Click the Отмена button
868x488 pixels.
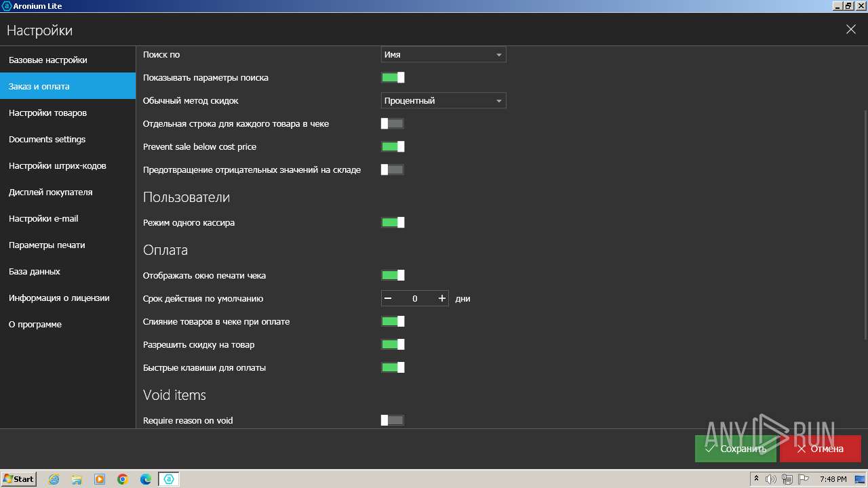pos(821,449)
